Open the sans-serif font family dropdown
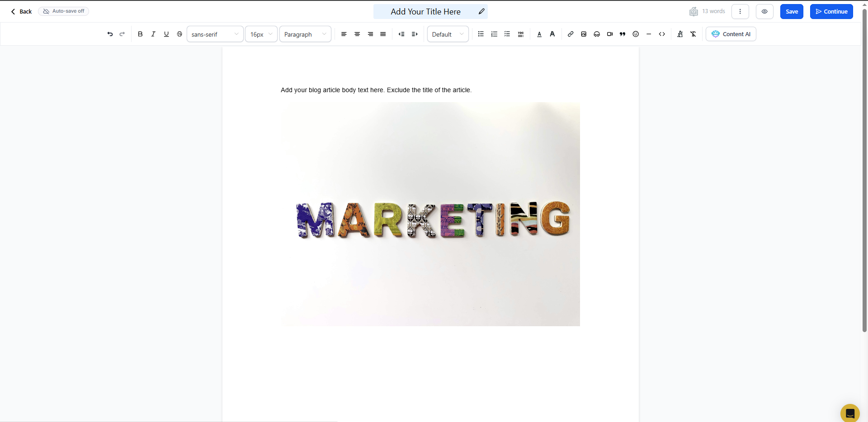868x422 pixels. [x=215, y=34]
